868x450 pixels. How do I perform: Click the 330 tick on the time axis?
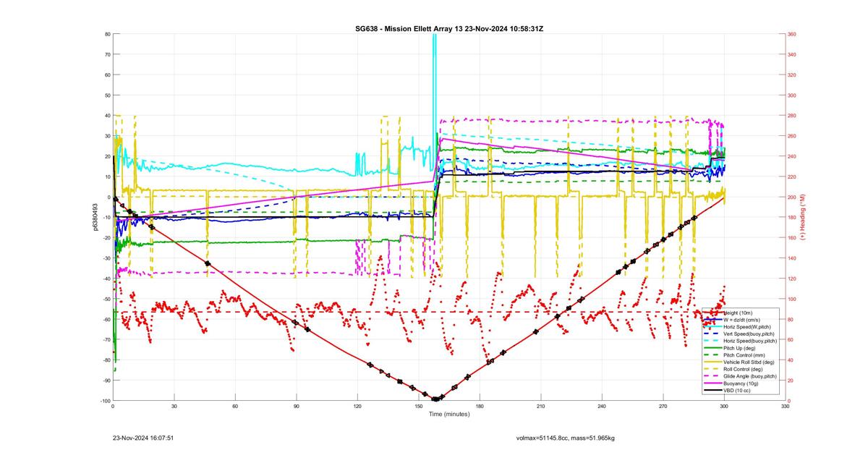pos(785,407)
